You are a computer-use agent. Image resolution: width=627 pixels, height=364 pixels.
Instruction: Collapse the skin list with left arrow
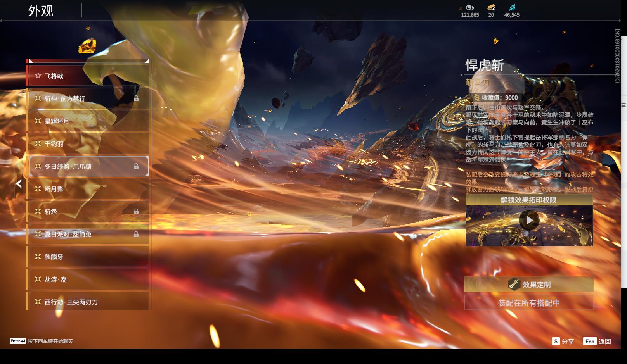19,184
